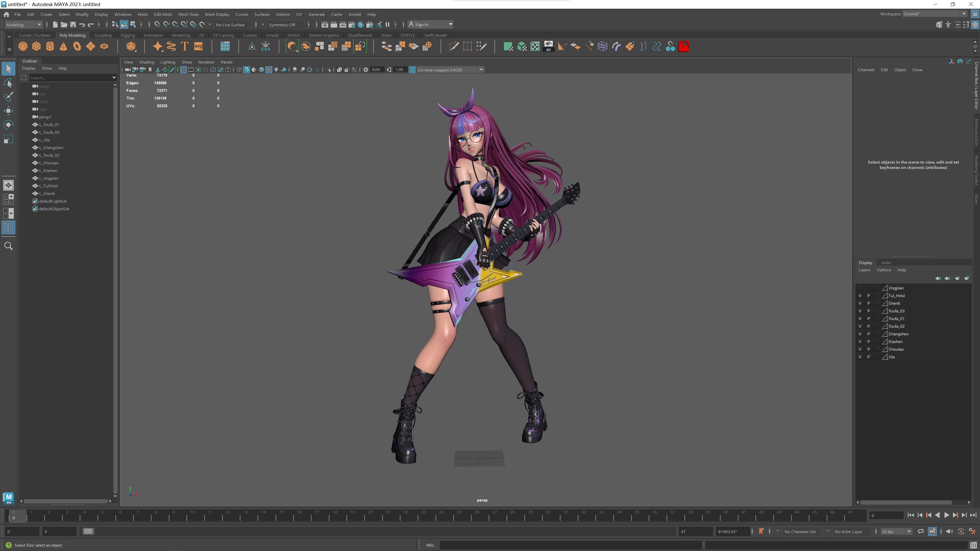Toggle visibility V of Jita layer
Viewport: 980px width, 551px height.
860,357
